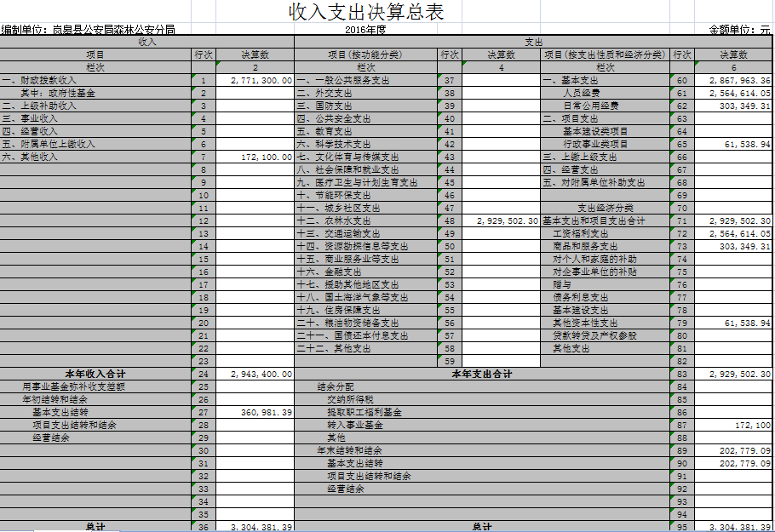Click the title 收入支出决算总表
The height and width of the screenshot is (532, 775).
point(366,12)
